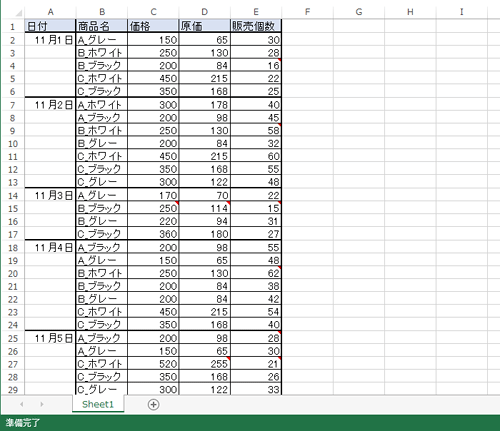The height and width of the screenshot is (431, 500).
Task: Select column C header
Action: (x=153, y=12)
